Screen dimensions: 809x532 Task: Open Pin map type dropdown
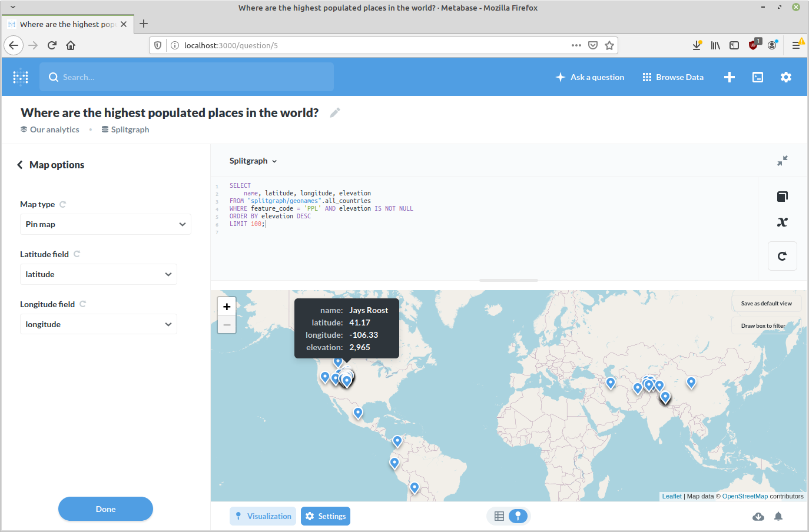tap(105, 224)
